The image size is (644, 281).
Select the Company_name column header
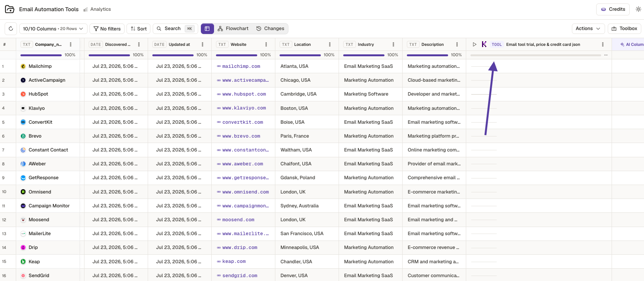(x=48, y=44)
